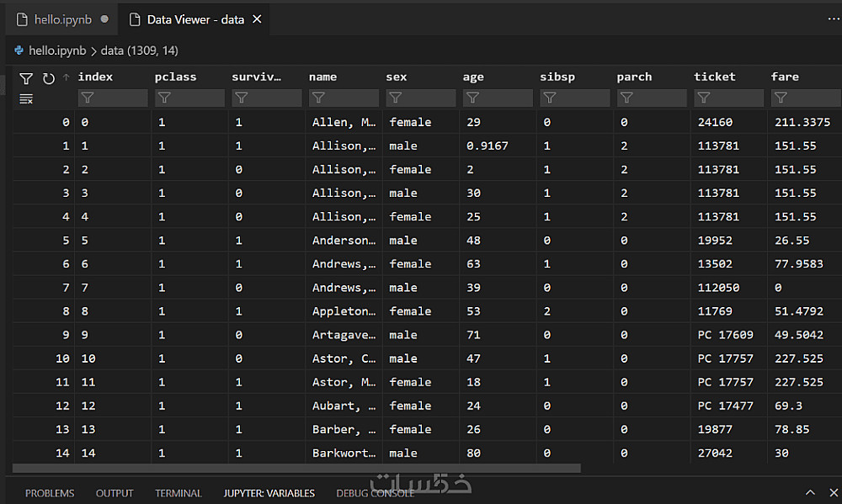This screenshot has height=504, width=842.
Task: Close the Data Viewer tab
Action: pyautogui.click(x=257, y=19)
